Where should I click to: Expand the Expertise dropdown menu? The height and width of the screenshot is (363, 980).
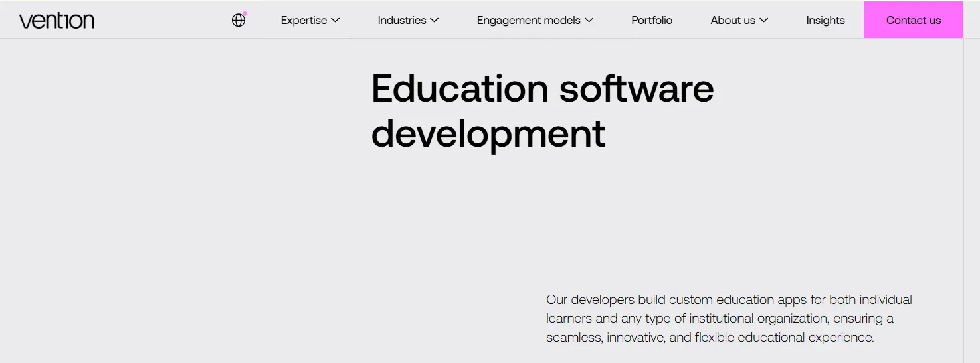310,20
